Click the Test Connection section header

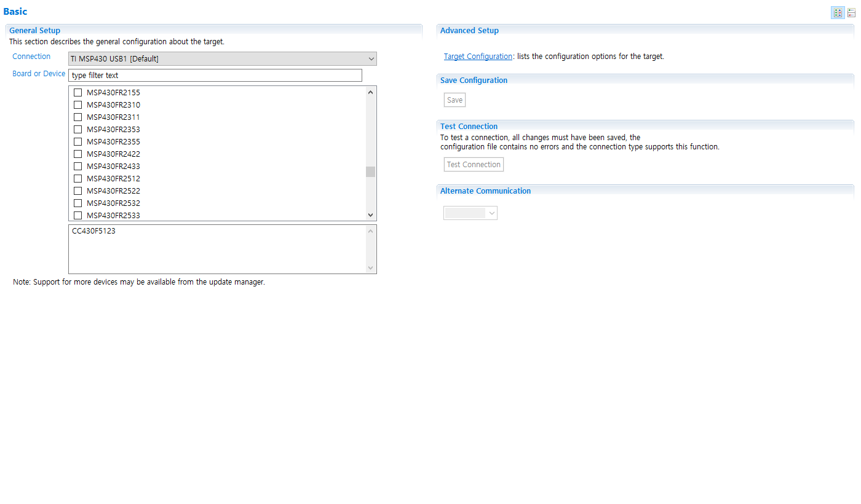469,127
